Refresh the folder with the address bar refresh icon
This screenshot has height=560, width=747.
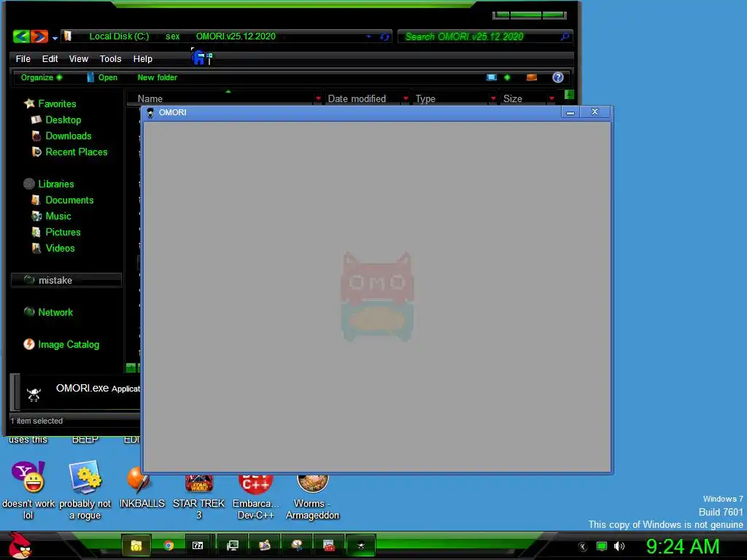[385, 36]
